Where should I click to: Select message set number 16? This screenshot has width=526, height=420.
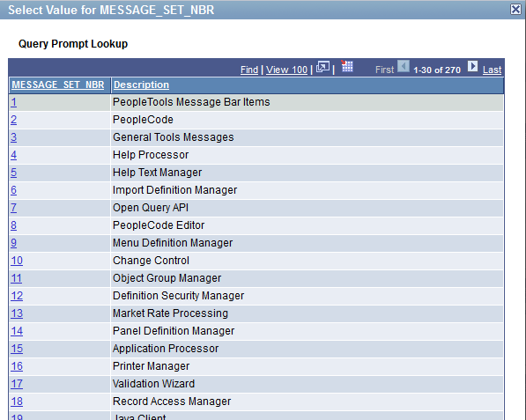tap(17, 366)
